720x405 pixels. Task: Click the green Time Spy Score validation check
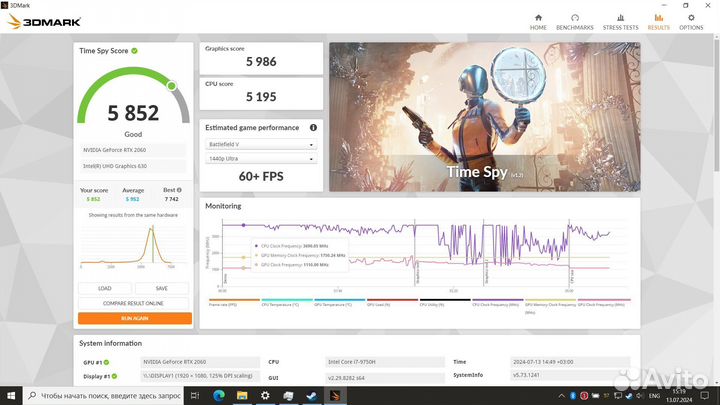tap(135, 51)
